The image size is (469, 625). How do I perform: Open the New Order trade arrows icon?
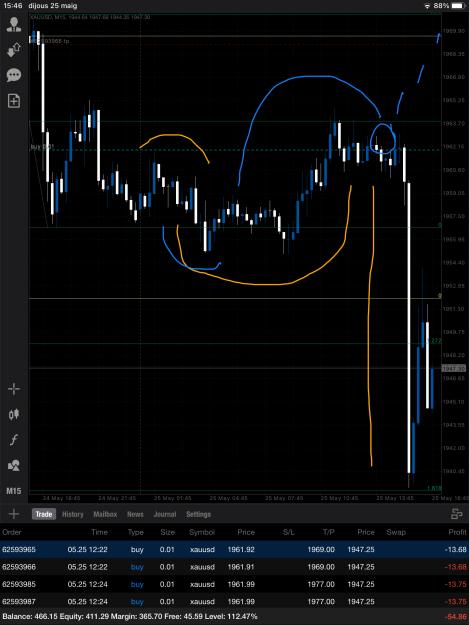click(x=14, y=50)
